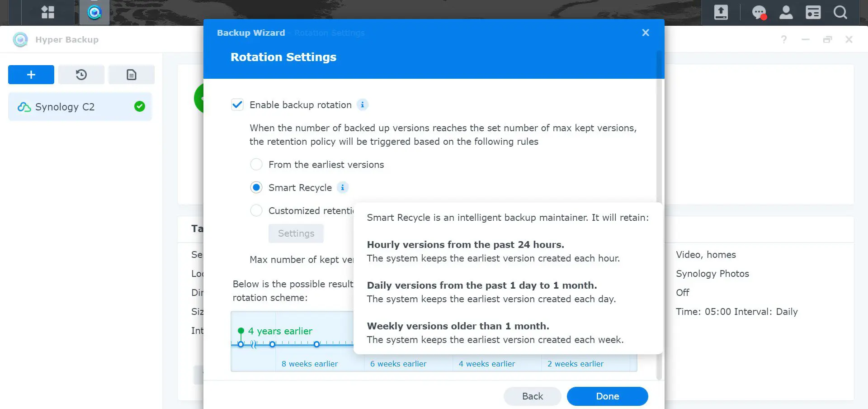The height and width of the screenshot is (409, 868).
Task: Open the backup log document icon
Action: click(x=131, y=75)
